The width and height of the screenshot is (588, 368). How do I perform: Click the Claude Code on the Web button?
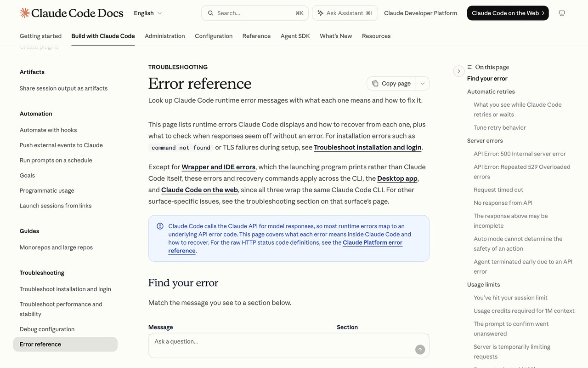[508, 13]
